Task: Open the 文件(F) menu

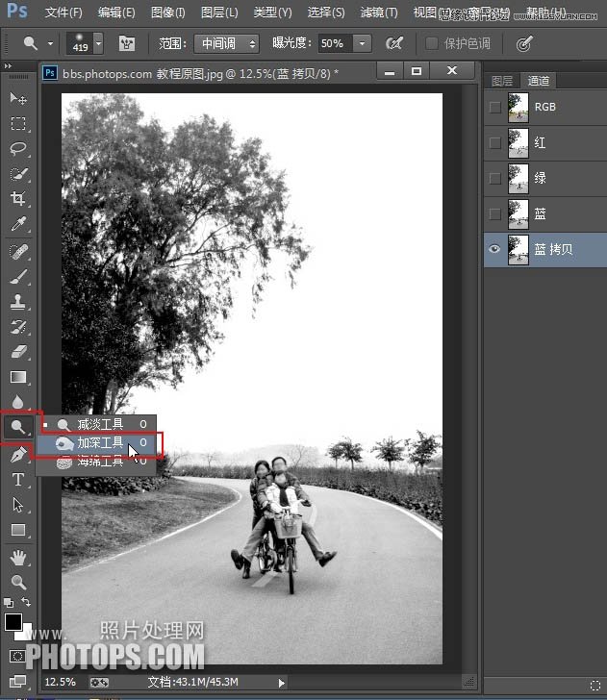Action: click(63, 12)
